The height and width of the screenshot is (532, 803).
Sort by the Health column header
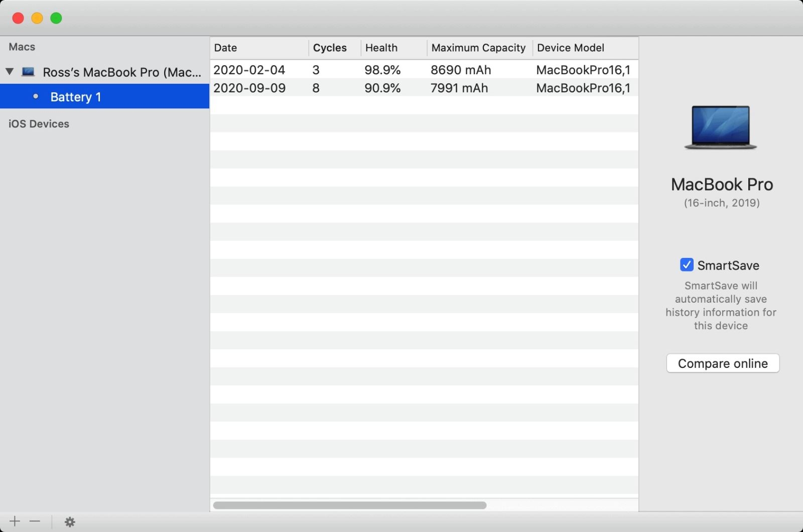(394, 48)
